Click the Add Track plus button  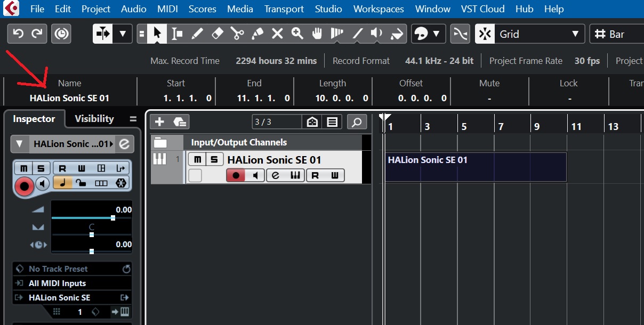159,122
